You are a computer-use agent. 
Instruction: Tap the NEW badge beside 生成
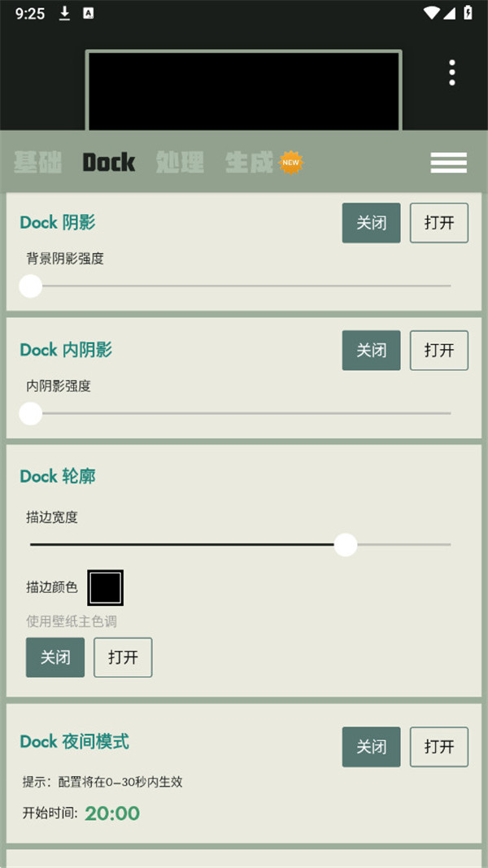tap(290, 162)
